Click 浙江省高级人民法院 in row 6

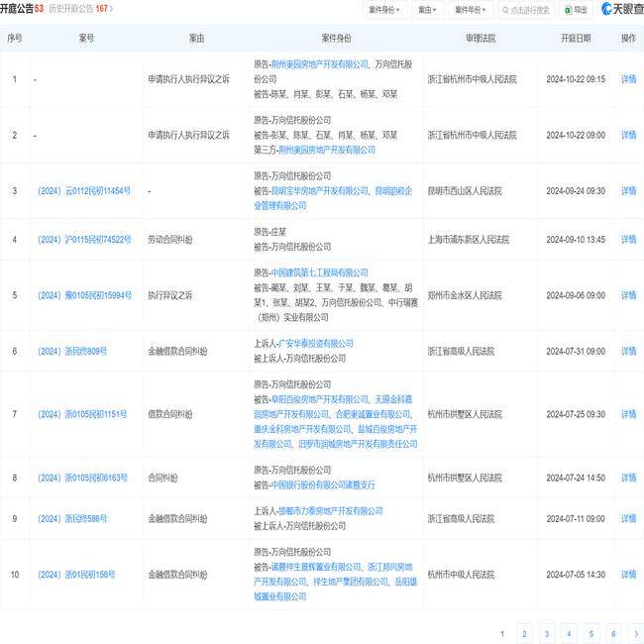pyautogui.click(x=461, y=351)
